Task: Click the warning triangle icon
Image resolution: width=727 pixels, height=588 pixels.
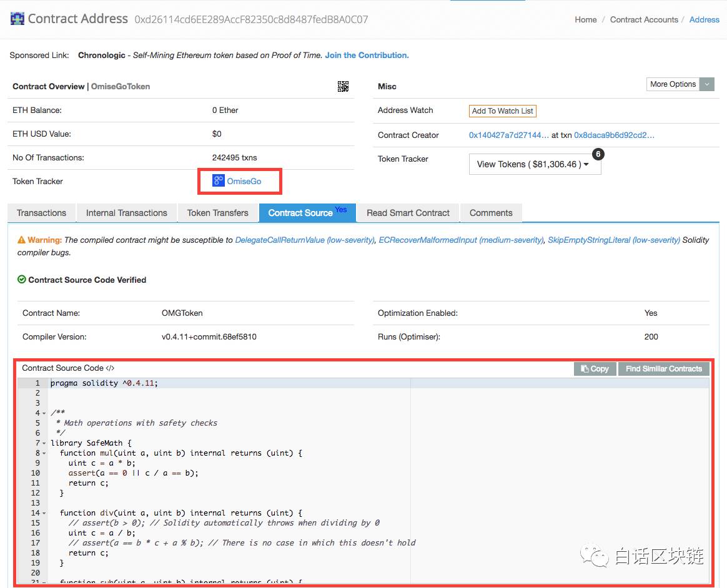Action: coord(21,240)
